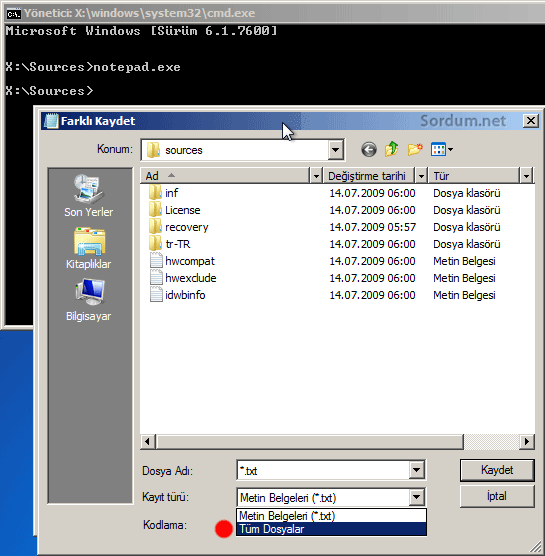Click the horizontal scrollbar thumb
The height and width of the screenshot is (556, 545).
point(310,442)
